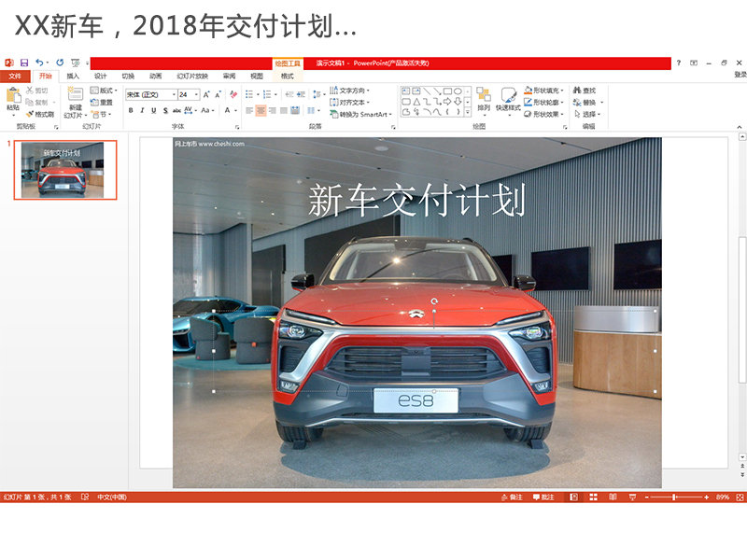Click the Replace (替换) button
Image resolution: width=747 pixels, height=560 pixels.
[588, 103]
